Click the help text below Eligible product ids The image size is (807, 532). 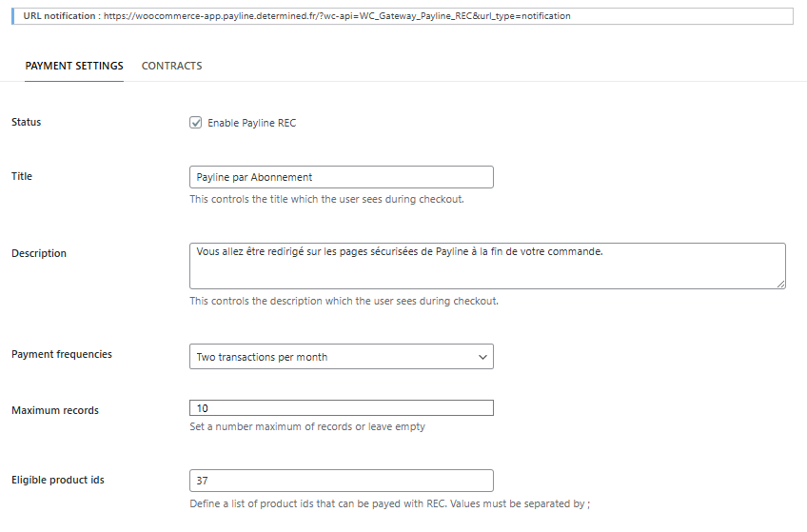point(389,503)
